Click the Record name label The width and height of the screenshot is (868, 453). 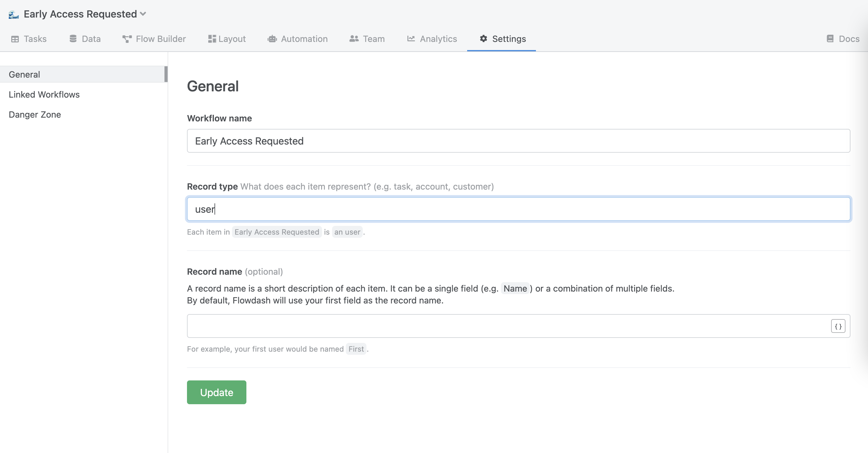pos(214,272)
